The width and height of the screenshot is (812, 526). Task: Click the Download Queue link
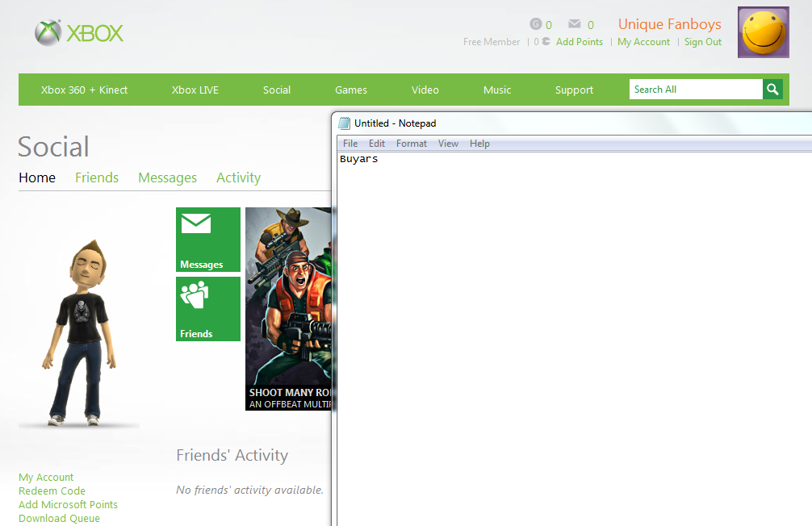pyautogui.click(x=59, y=518)
